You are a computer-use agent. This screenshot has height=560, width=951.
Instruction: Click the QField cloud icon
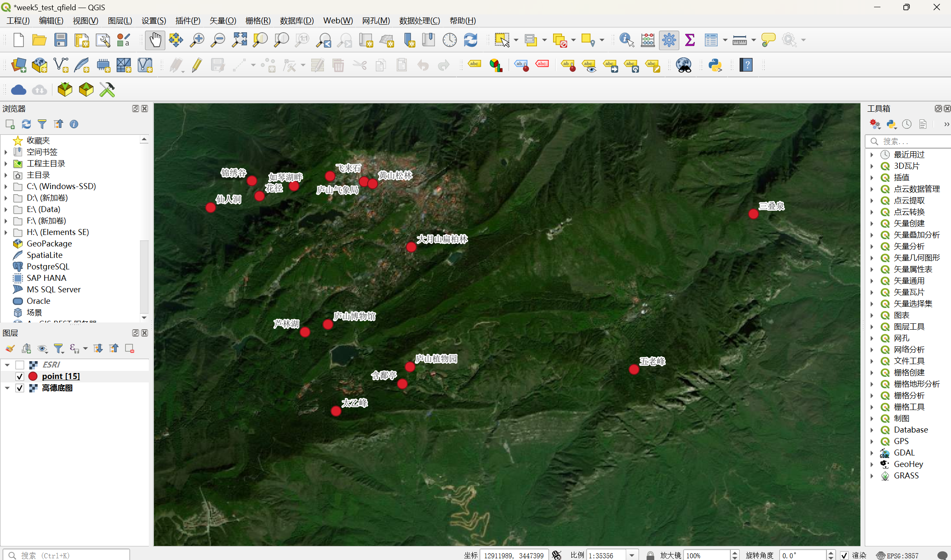18,90
